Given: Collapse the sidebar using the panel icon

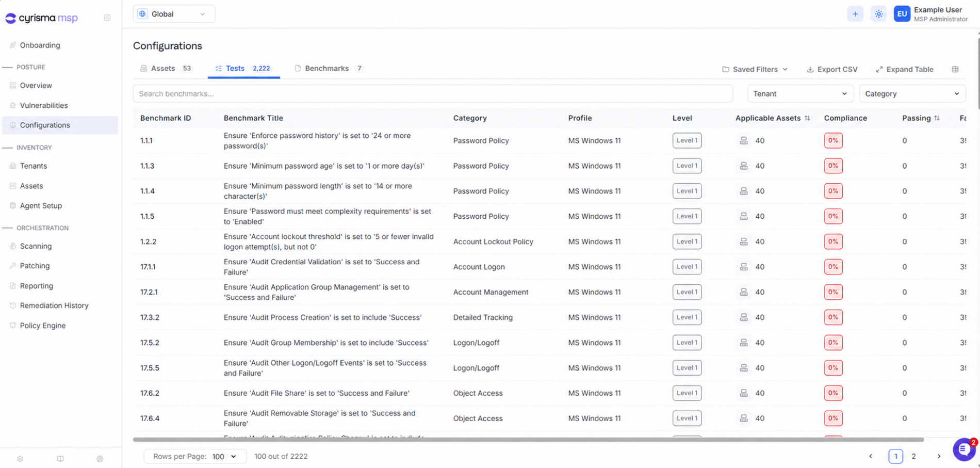Looking at the screenshot, I should click(x=107, y=18).
